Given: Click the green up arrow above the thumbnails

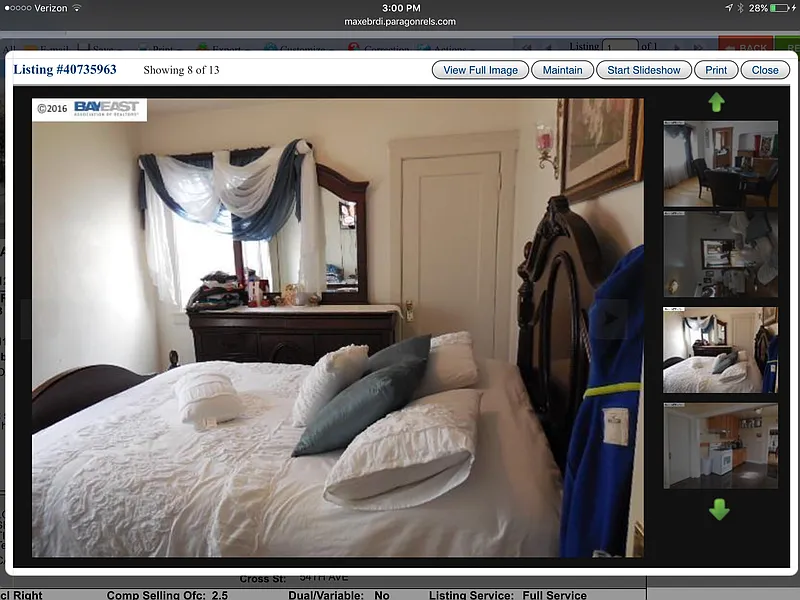Looking at the screenshot, I should (718, 100).
